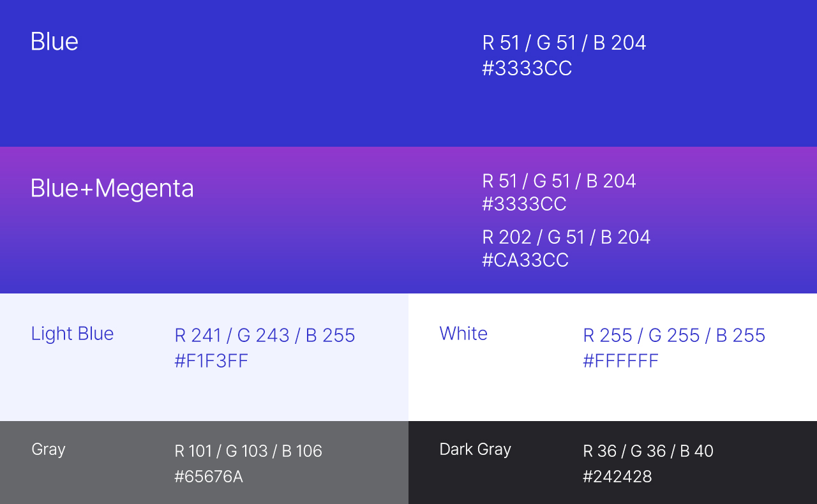Click #3333CC in the Blue+Megenta band

tap(524, 204)
